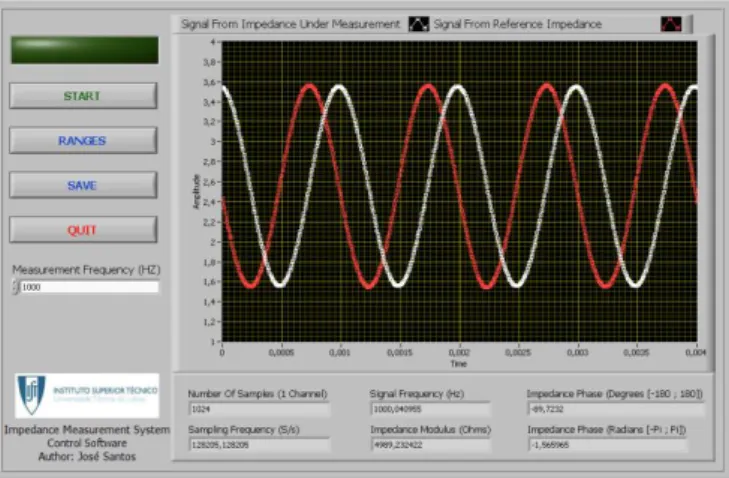Click the '3' y-axis tick label

click(213, 142)
